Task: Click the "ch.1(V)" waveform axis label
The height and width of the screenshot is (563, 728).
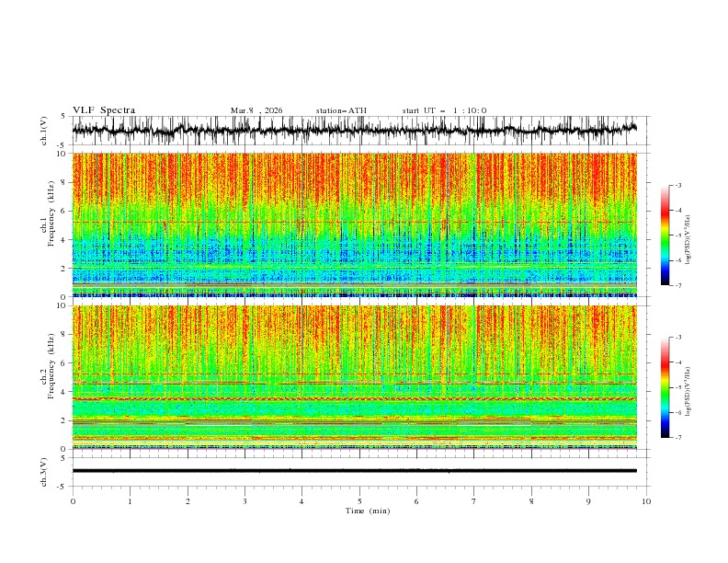Action: tap(44, 131)
